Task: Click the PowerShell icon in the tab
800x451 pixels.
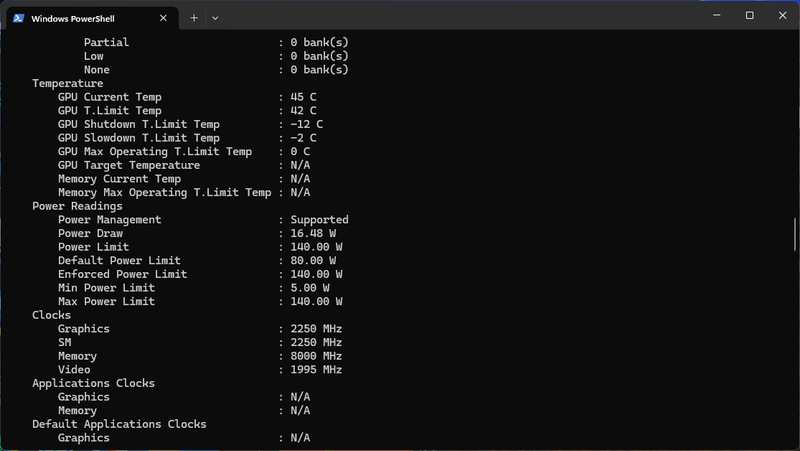Action: [x=19, y=18]
